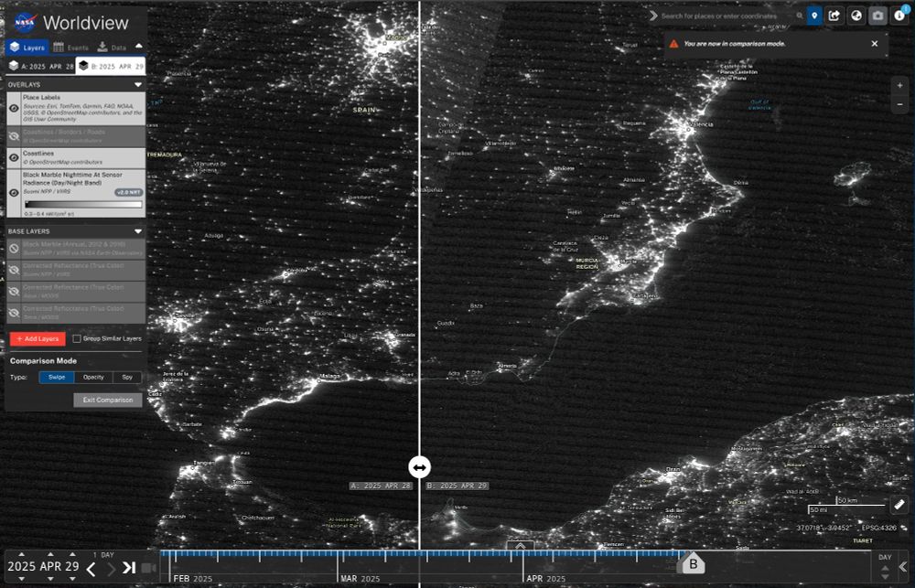Switch to the Events tab
This screenshot has height=588, width=915.
tap(70, 48)
